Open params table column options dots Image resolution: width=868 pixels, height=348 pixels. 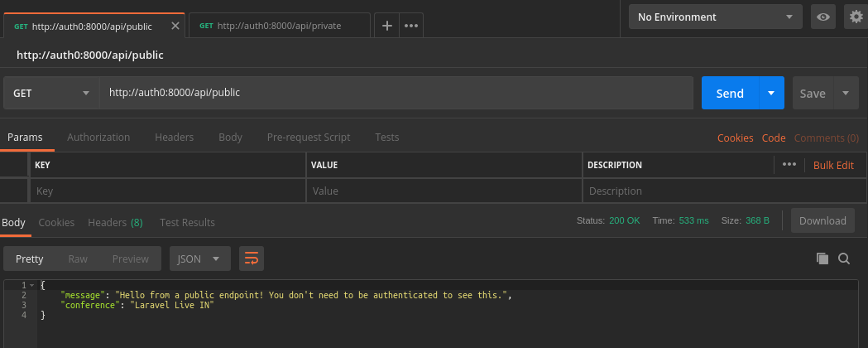coord(789,165)
